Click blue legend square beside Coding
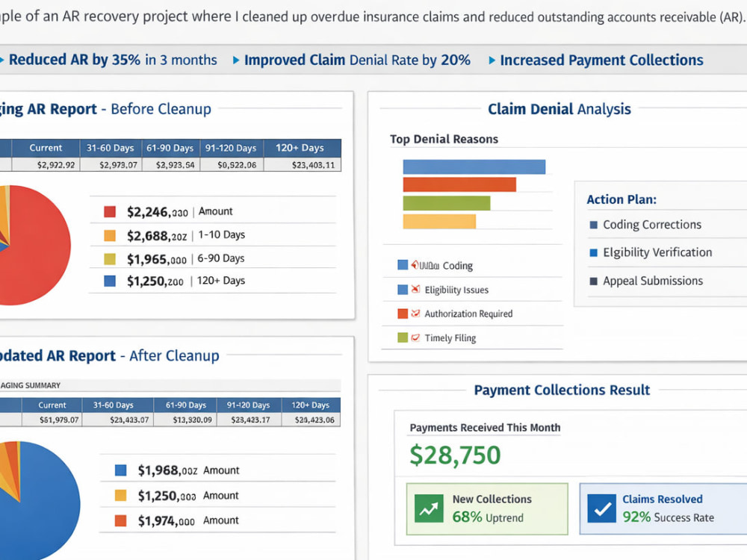 point(403,265)
